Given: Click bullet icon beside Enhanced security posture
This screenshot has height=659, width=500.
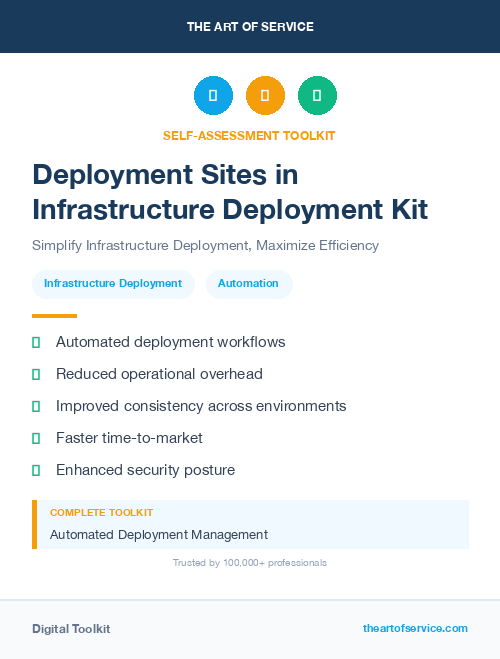Looking at the screenshot, I should [36, 470].
